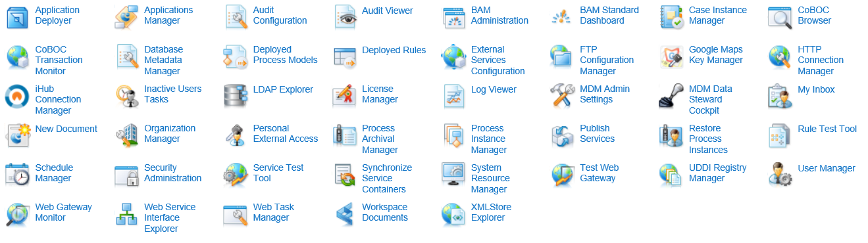Open the Schedule Manager calendar icon
The image size is (868, 243).
17,175
